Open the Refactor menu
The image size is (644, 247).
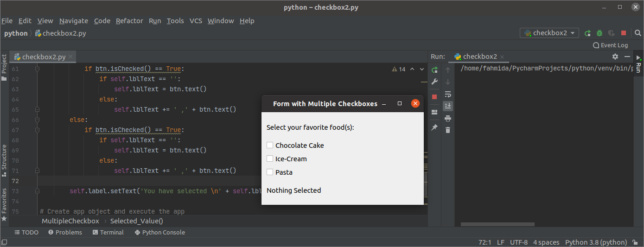pyautogui.click(x=129, y=21)
